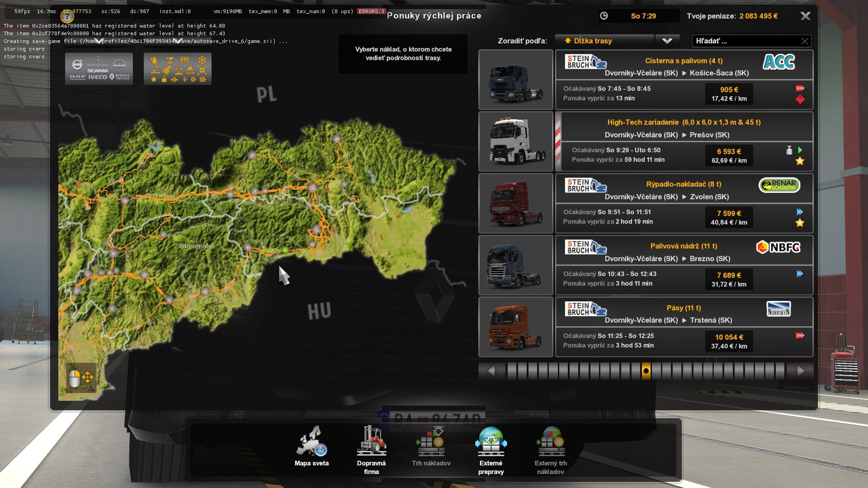Toggle the refrigerated cargo snowflake filter
The width and height of the screenshot is (868, 488).
(202, 60)
